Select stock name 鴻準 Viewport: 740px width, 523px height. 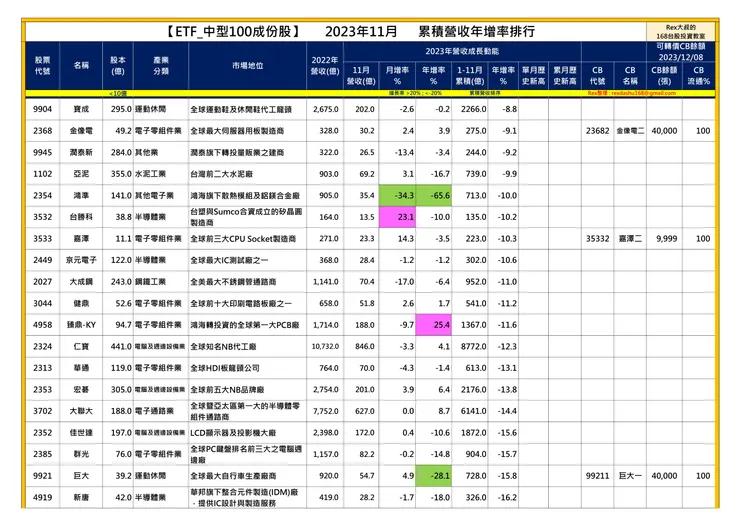click(81, 195)
